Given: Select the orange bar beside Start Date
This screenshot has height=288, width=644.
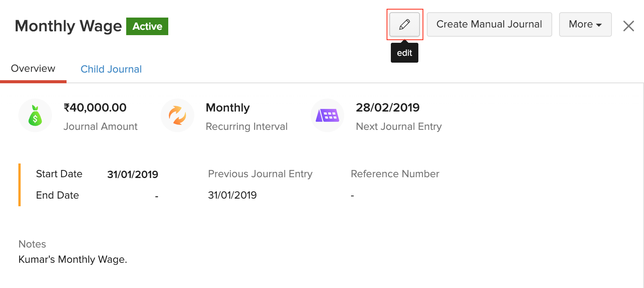Looking at the screenshot, I should click(x=20, y=184).
